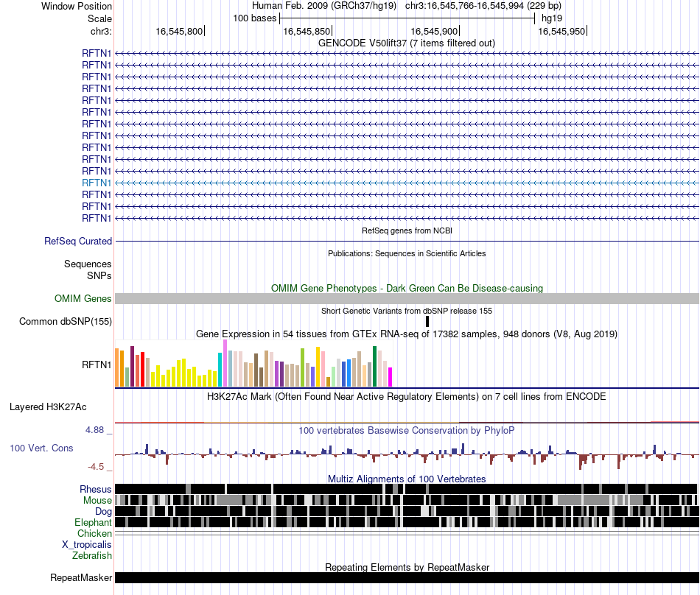Click the Common dbSNP(155) track label
Screen dimensions: 700x595
click(x=66, y=322)
